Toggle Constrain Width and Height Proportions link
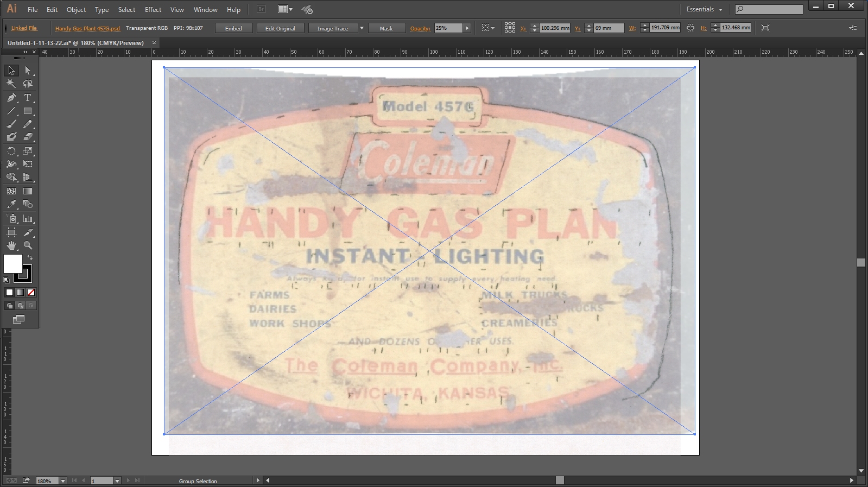The width and height of the screenshot is (868, 487). click(690, 28)
